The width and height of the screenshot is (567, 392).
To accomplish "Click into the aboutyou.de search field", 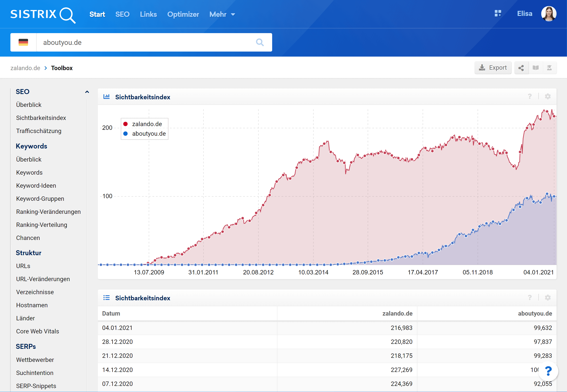I will click(145, 42).
